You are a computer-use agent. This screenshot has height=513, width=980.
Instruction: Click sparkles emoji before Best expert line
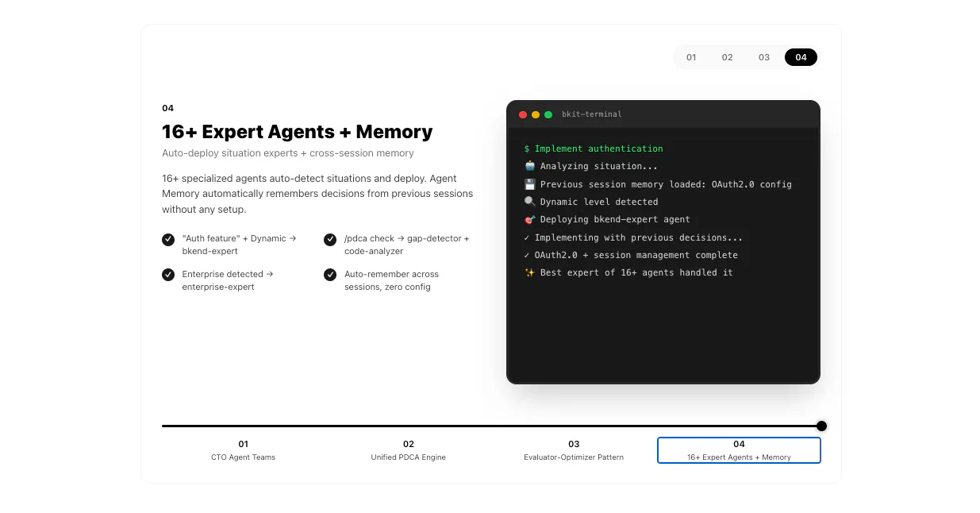click(530, 272)
